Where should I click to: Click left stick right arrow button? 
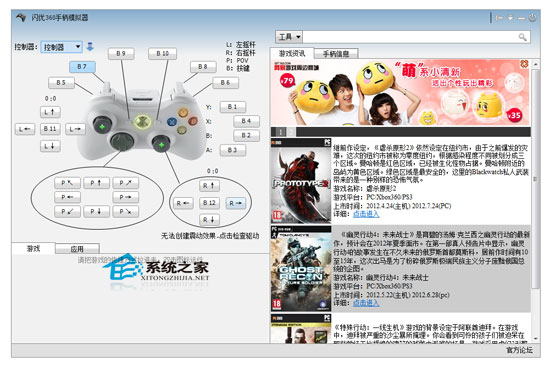[75, 129]
